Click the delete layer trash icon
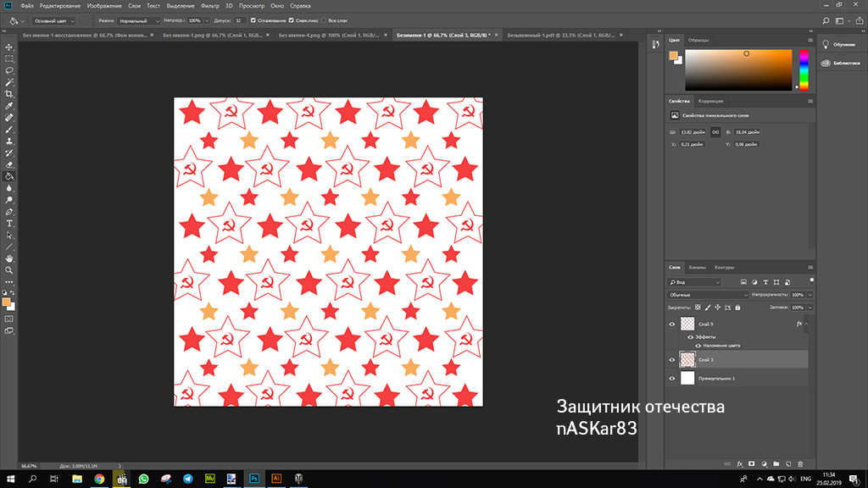Image resolution: width=868 pixels, height=488 pixels. (801, 463)
